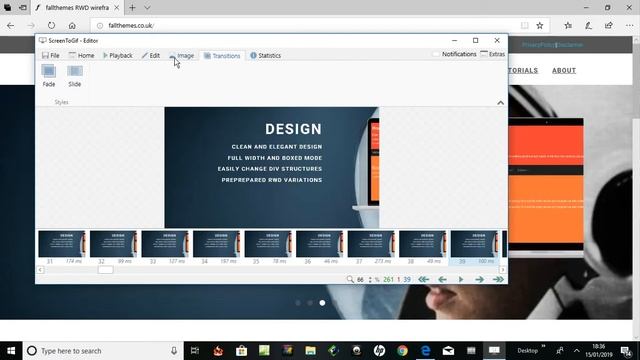Open the Extras menu
Image resolution: width=640 pixels, height=360 pixels.
coord(493,54)
